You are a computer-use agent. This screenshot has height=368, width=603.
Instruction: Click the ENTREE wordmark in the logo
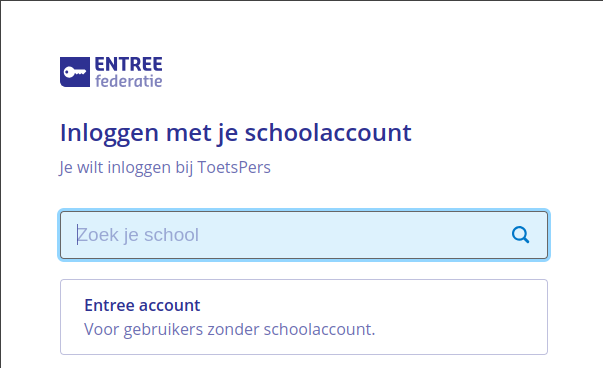point(128,64)
